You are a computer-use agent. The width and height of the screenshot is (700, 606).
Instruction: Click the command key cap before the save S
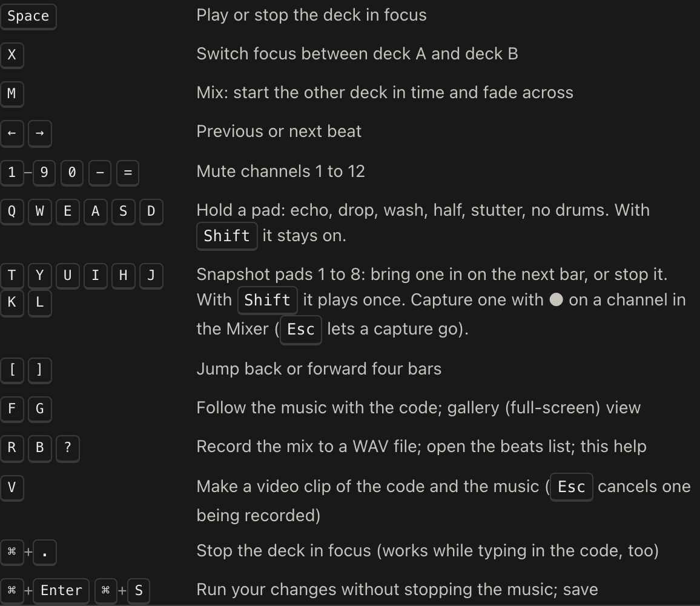pyautogui.click(x=106, y=591)
